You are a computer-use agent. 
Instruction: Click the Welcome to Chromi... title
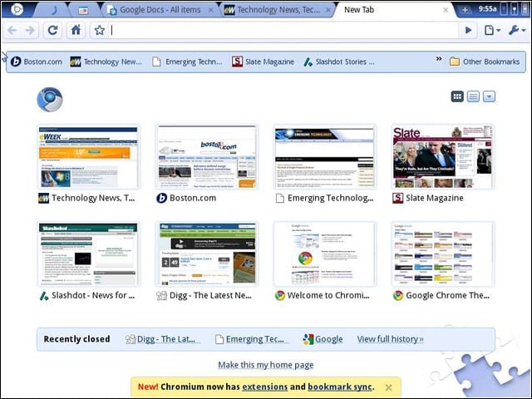point(328,295)
